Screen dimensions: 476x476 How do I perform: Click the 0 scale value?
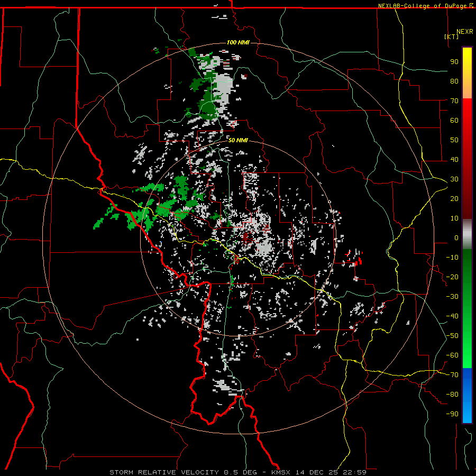tap(456, 238)
